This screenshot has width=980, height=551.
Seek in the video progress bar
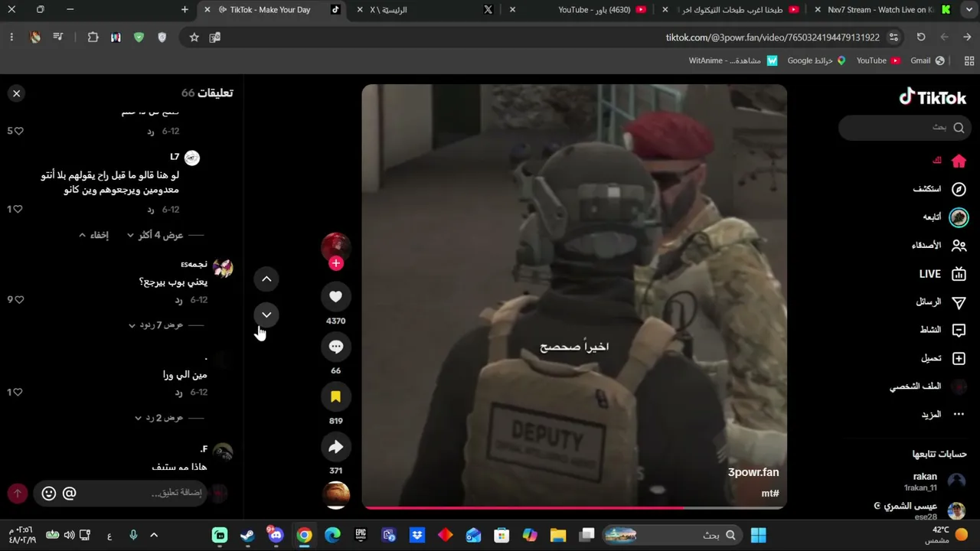[x=574, y=507]
